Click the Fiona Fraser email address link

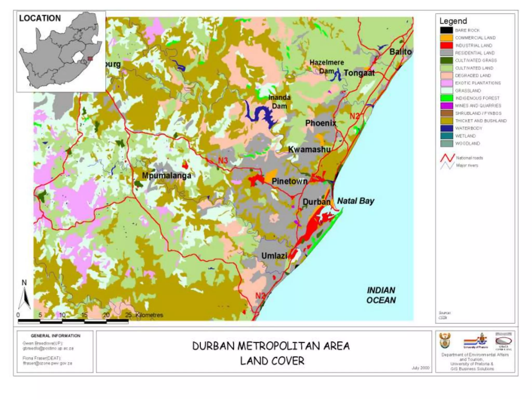click(x=47, y=363)
